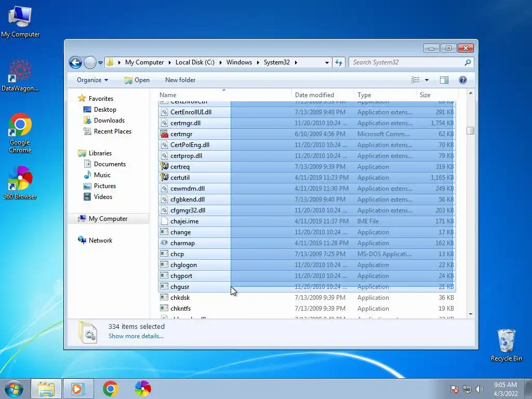Launch Chrome from the taskbar
This screenshot has width=532, height=399.
[x=110, y=389]
